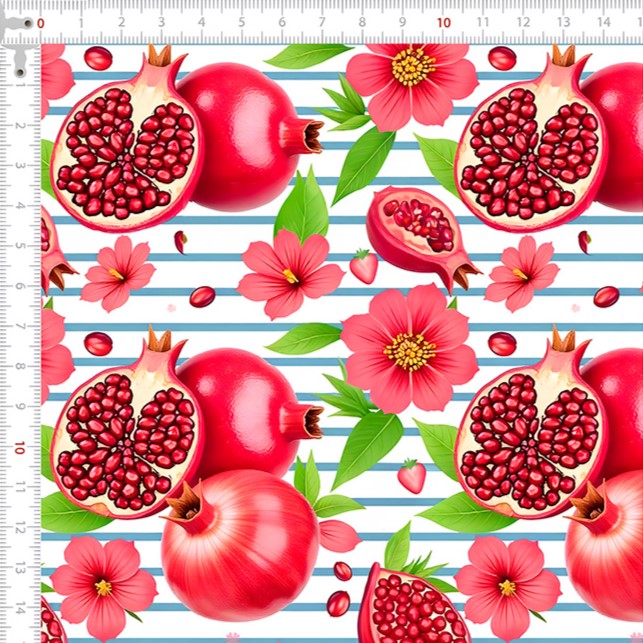The image size is (643, 643).
Task: Click the strawberry below the center flower
Action: tap(411, 476)
